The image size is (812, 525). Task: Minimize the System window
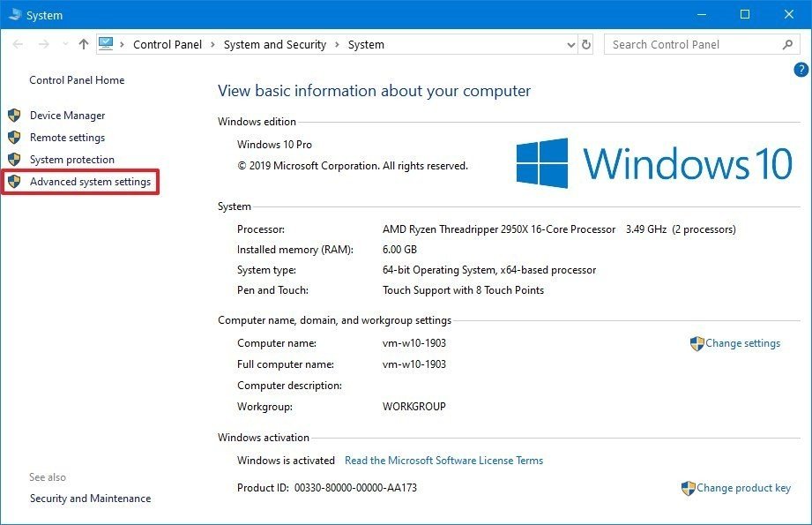click(702, 14)
